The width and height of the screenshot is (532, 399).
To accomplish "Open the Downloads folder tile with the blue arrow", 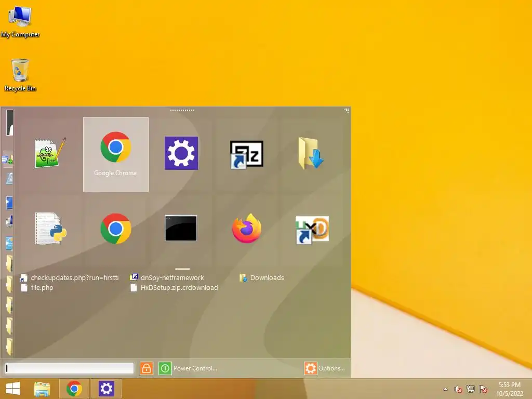I will pyautogui.click(x=312, y=153).
